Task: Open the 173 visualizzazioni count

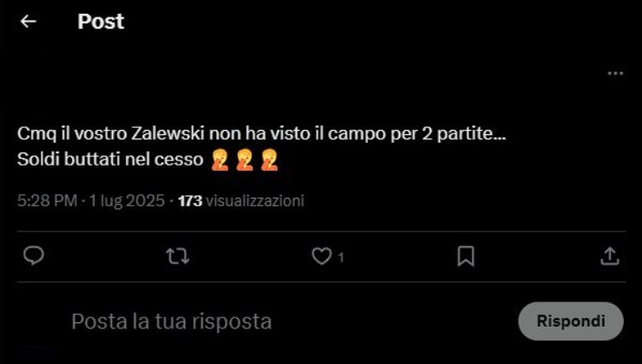Action: pos(241,201)
